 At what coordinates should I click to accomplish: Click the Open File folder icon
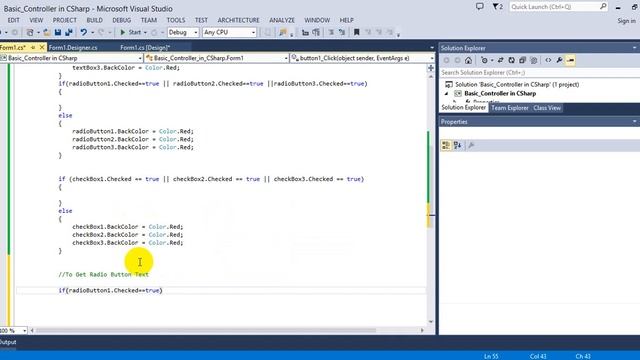coord(47,32)
